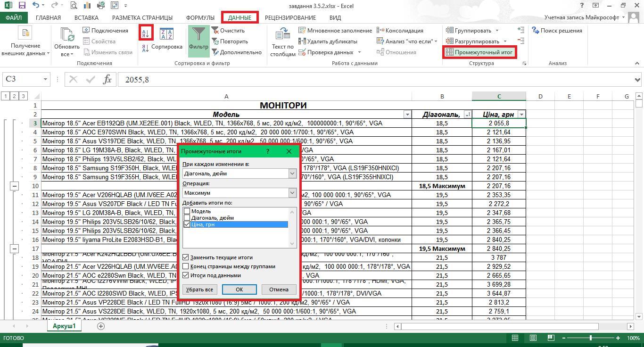The width and height of the screenshot is (644, 347).
Task: Toggle Итоги под данными checkbox
Action: [186, 275]
